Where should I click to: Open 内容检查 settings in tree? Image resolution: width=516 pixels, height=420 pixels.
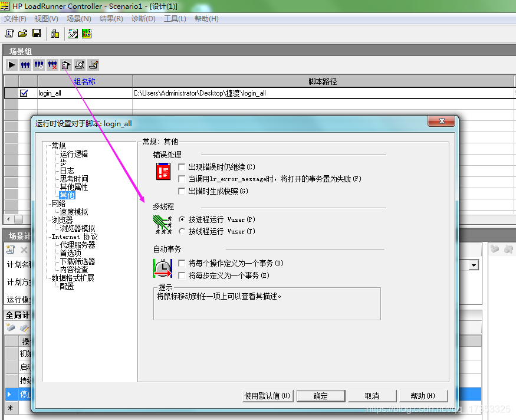pos(74,270)
